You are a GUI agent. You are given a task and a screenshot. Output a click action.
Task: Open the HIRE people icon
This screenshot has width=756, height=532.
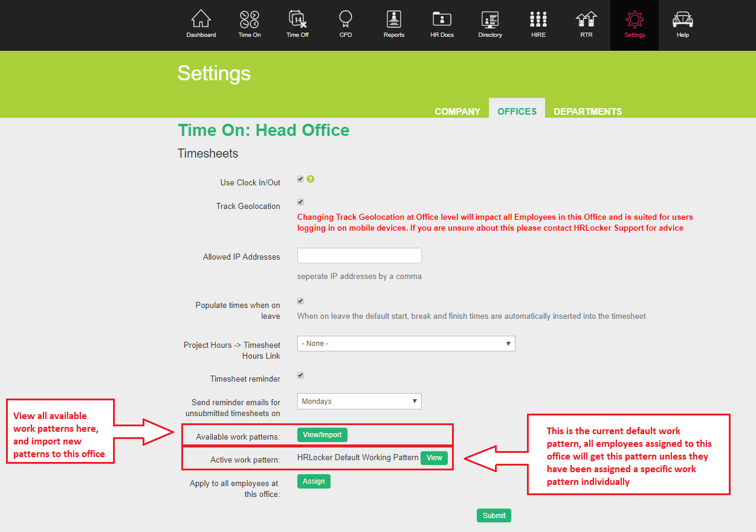(538, 20)
